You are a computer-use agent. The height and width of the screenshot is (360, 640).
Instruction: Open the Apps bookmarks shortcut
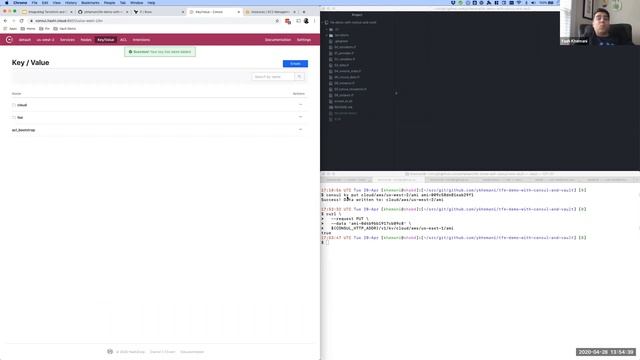point(11,29)
